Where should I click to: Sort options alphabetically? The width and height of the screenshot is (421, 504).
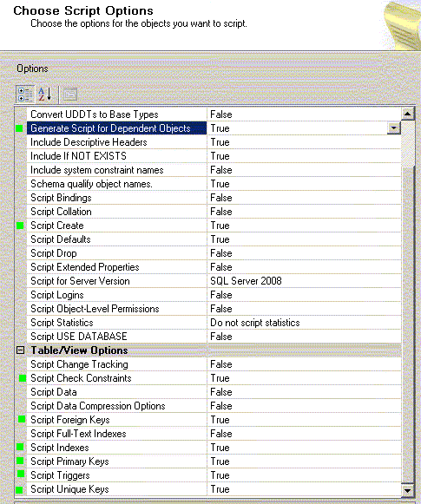point(45,95)
